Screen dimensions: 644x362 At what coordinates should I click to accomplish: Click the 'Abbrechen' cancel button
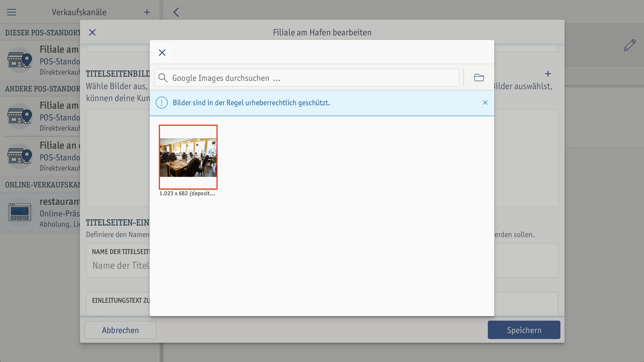[x=120, y=330]
